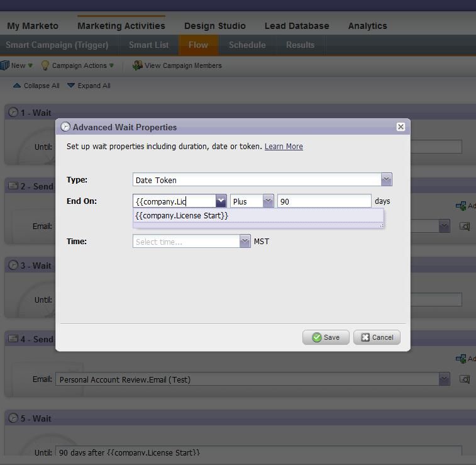Open the Design Studio section

point(215,26)
